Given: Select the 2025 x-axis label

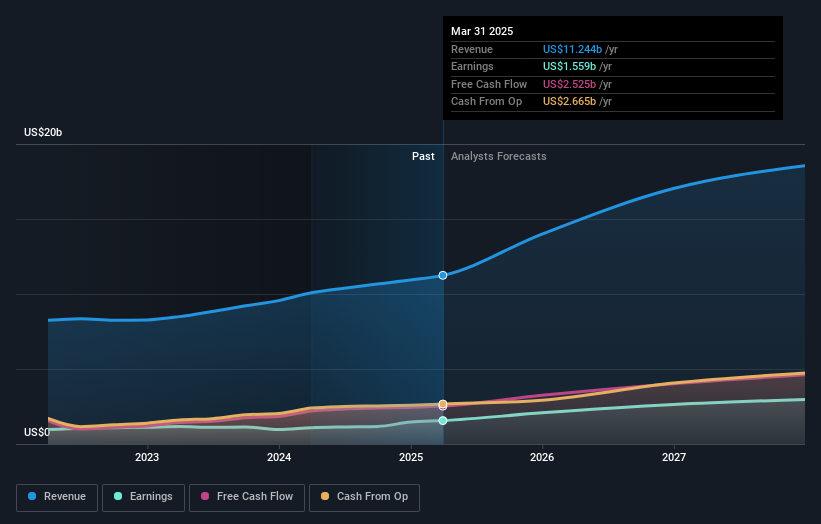Looking at the screenshot, I should pos(411,458).
